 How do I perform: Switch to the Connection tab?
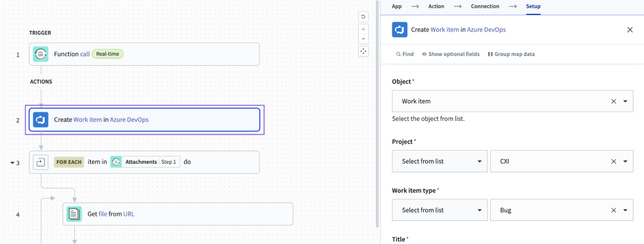point(485,6)
